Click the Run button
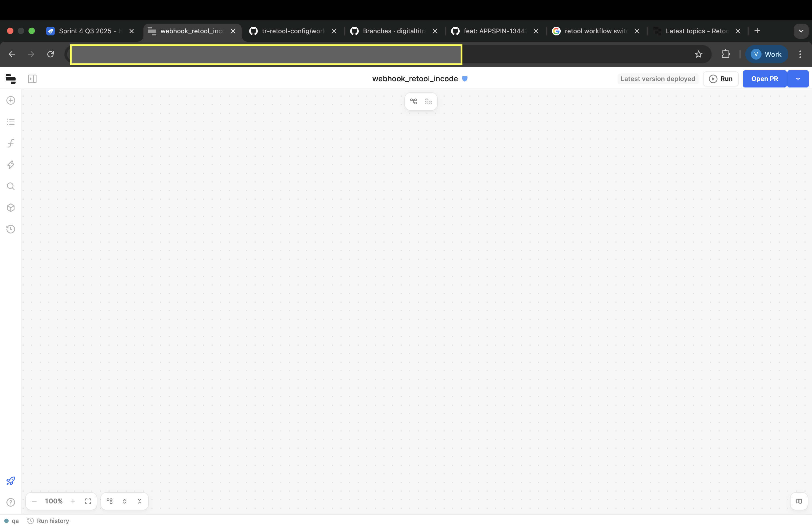Screen dimensions: 812x527 [x=720, y=79]
